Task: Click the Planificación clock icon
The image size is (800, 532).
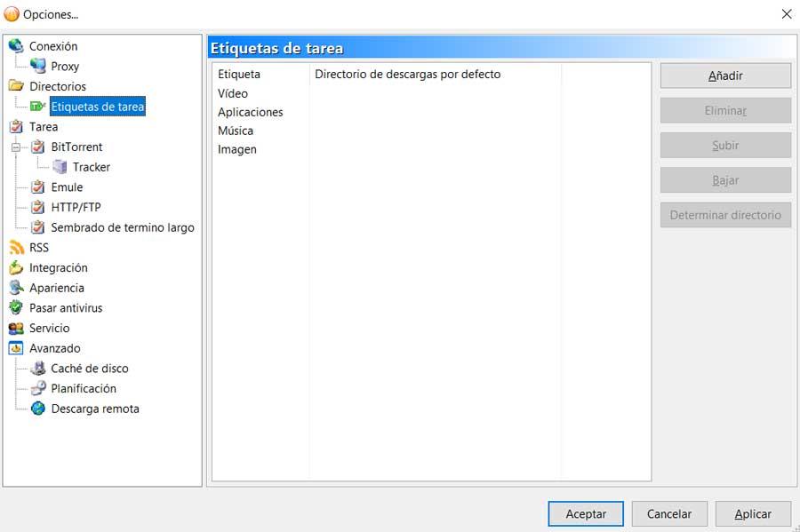Action: click(x=37, y=388)
